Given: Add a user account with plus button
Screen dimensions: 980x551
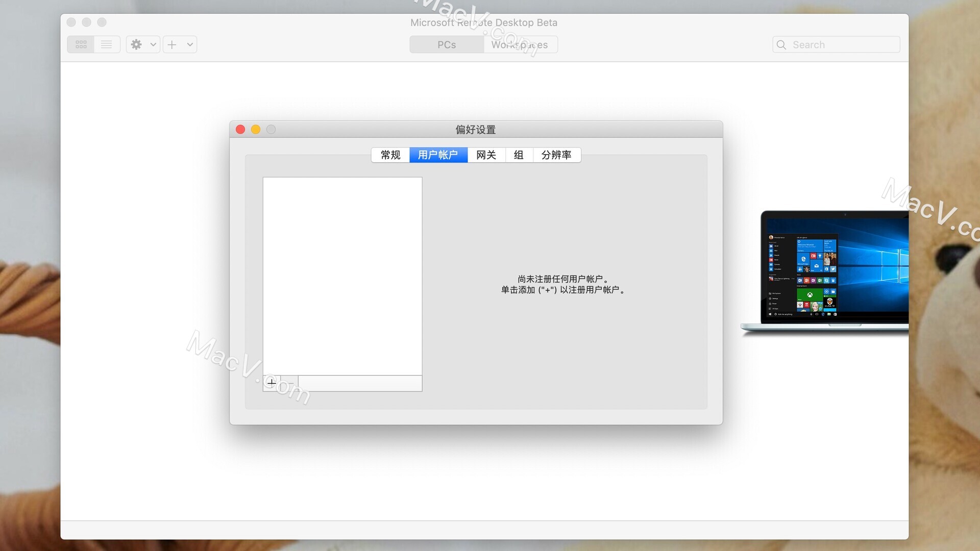Looking at the screenshot, I should tap(272, 383).
